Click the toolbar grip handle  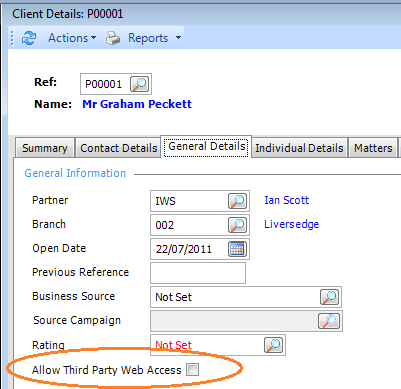(x=12, y=38)
